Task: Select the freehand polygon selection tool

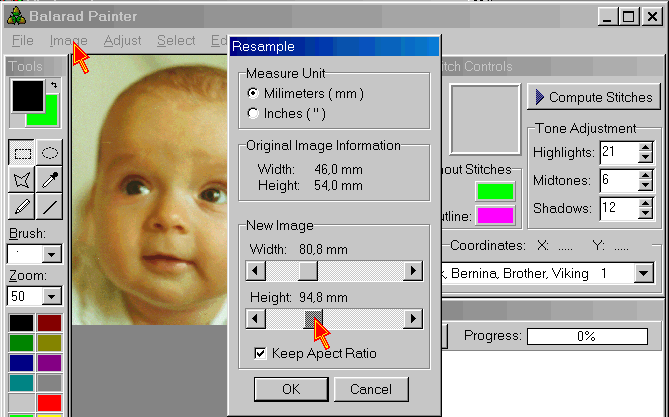Action: (22, 180)
